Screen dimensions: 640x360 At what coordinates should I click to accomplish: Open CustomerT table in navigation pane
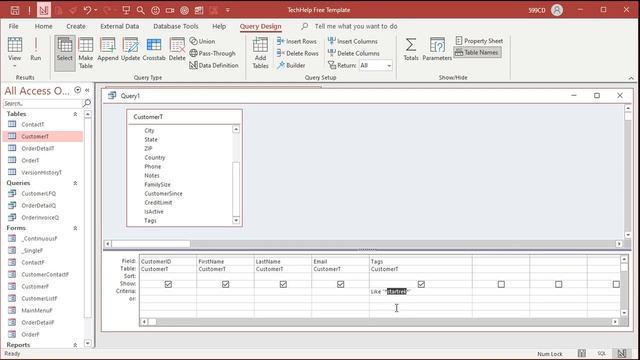click(43, 136)
